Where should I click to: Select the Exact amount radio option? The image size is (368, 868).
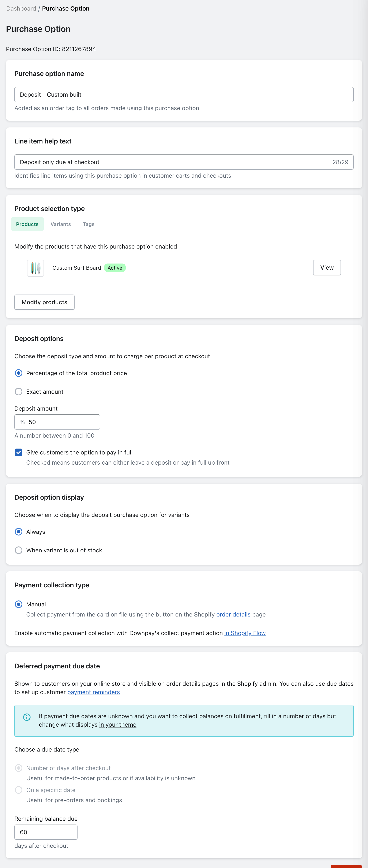19,392
